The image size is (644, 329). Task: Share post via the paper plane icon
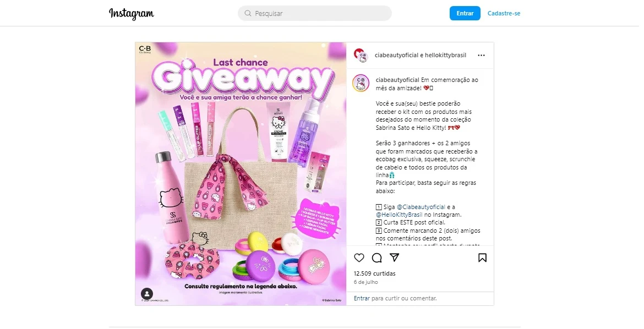(394, 257)
